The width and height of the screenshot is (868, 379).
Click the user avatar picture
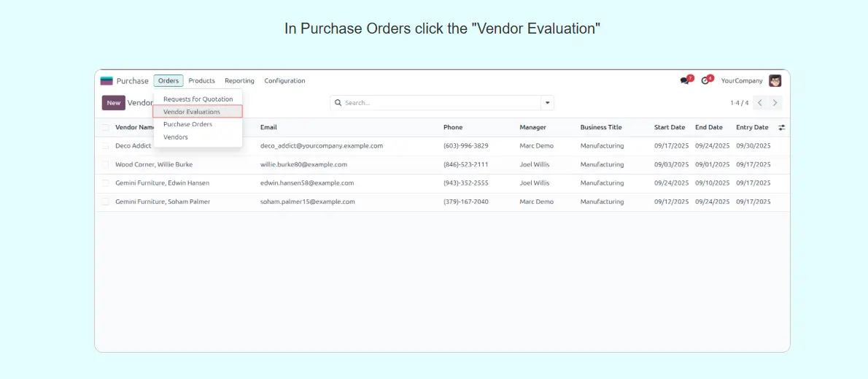[775, 81]
